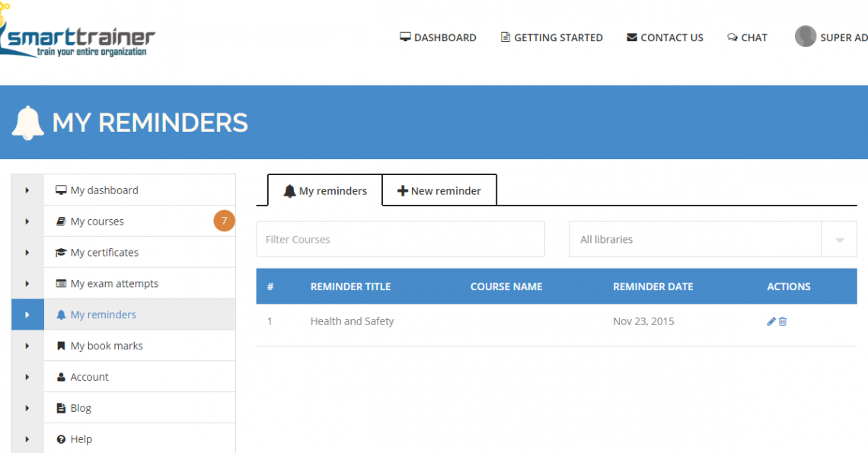
Task: Click the super admin avatar picture
Action: coord(805,37)
